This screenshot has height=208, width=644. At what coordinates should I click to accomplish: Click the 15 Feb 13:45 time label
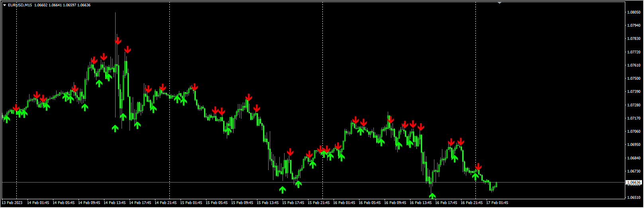[268, 203]
